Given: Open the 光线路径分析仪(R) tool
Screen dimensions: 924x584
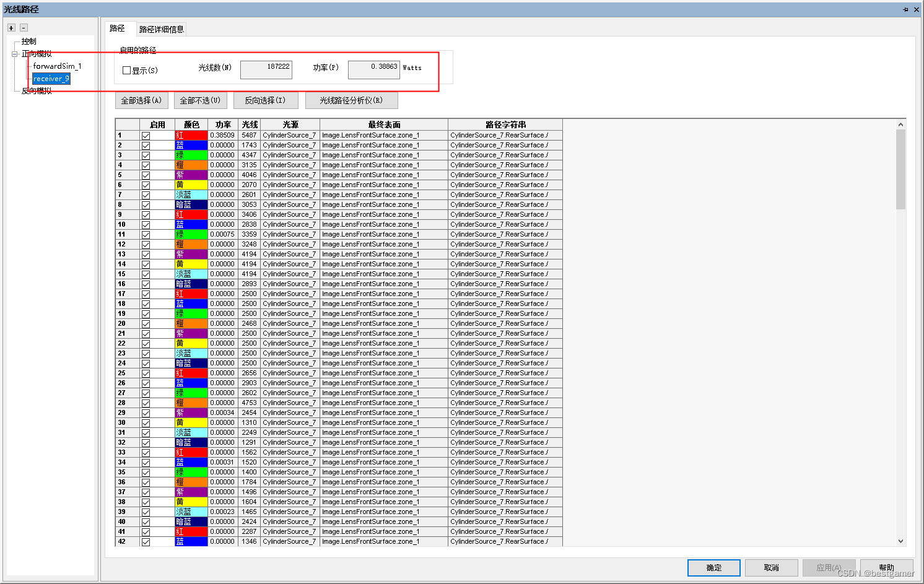Looking at the screenshot, I should point(351,100).
